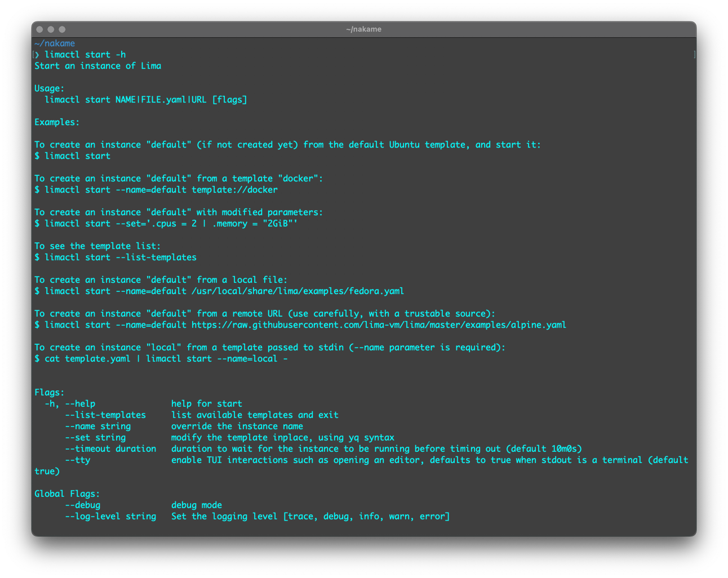Viewport: 728px width, 578px height.
Task: Click the ~/nakame window title text
Action: [x=363, y=29]
